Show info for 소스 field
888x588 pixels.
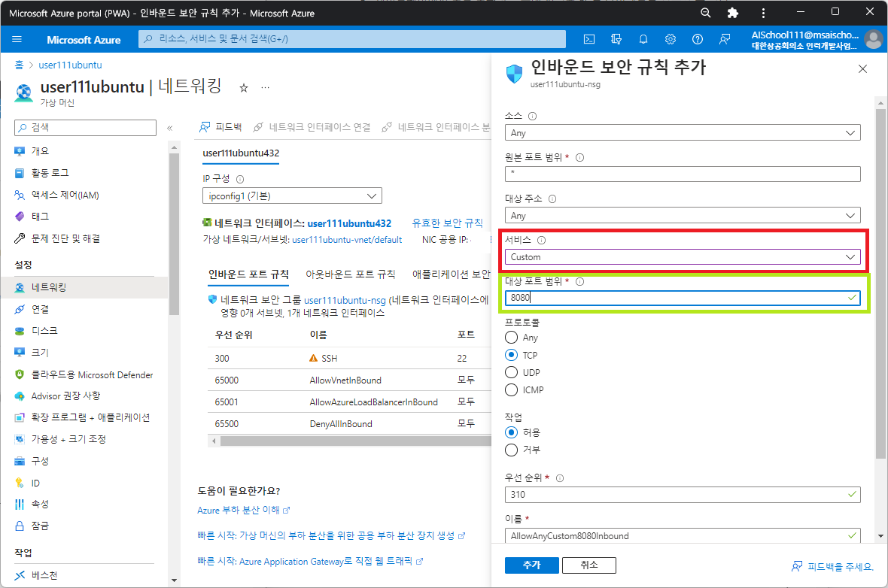[x=532, y=116]
